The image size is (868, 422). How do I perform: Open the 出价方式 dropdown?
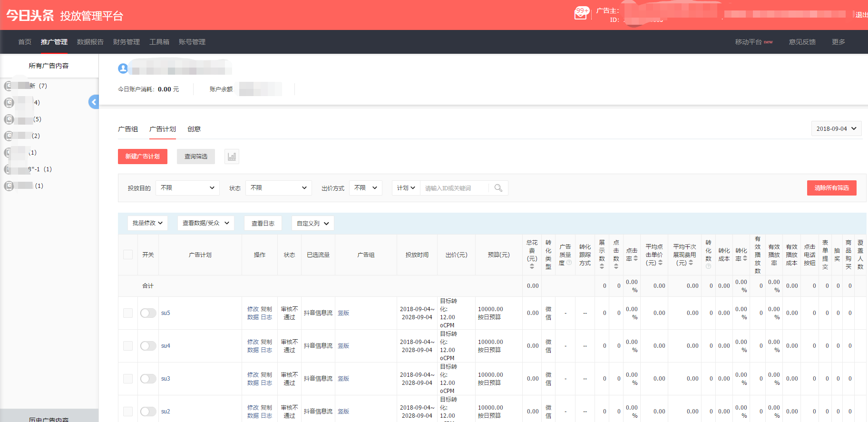[x=366, y=188]
